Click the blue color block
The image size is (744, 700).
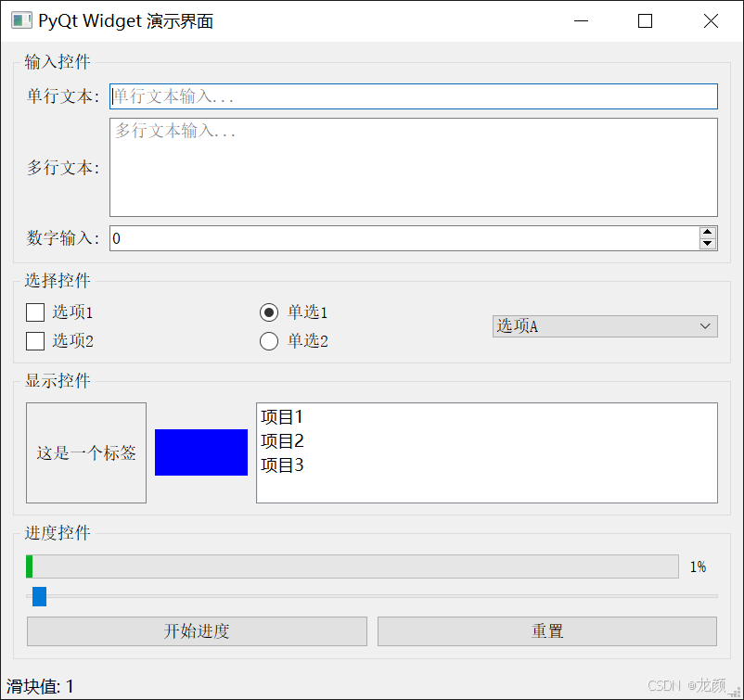tap(201, 452)
